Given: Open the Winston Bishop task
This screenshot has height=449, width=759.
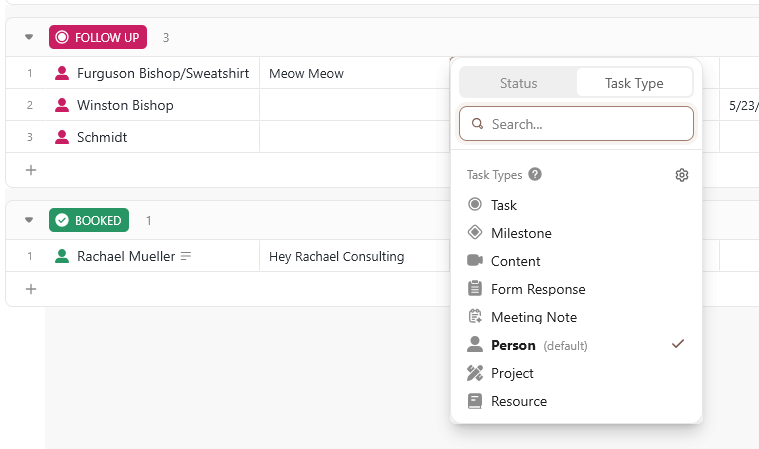Looking at the screenshot, I should [x=125, y=105].
